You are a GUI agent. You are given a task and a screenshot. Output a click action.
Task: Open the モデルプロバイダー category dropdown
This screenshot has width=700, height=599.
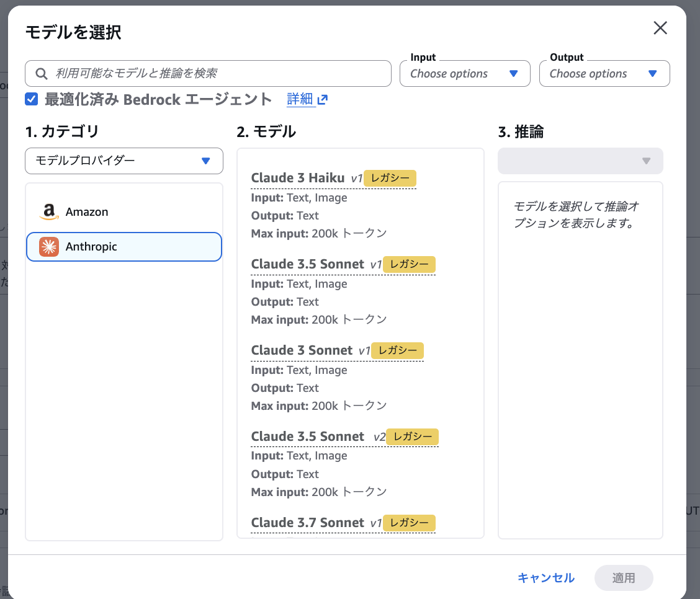click(123, 161)
